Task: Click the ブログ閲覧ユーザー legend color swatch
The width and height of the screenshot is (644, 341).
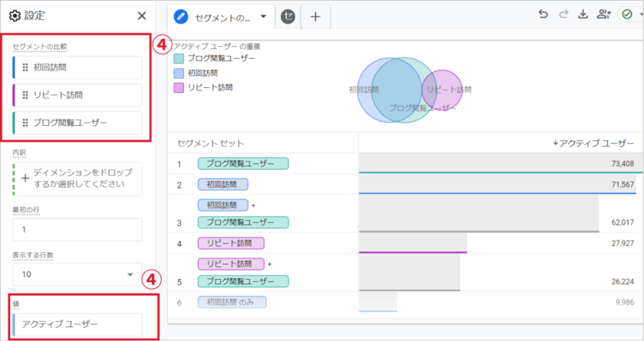Action: (179, 58)
